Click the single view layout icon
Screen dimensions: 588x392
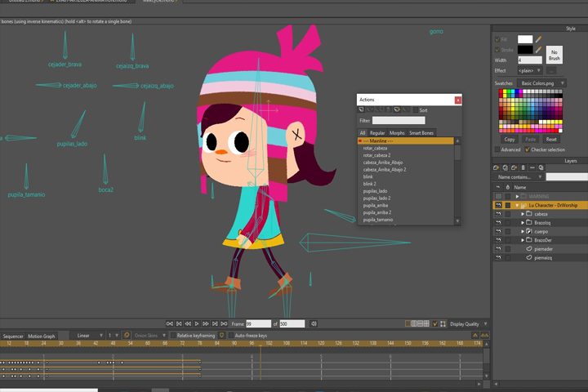click(x=408, y=323)
